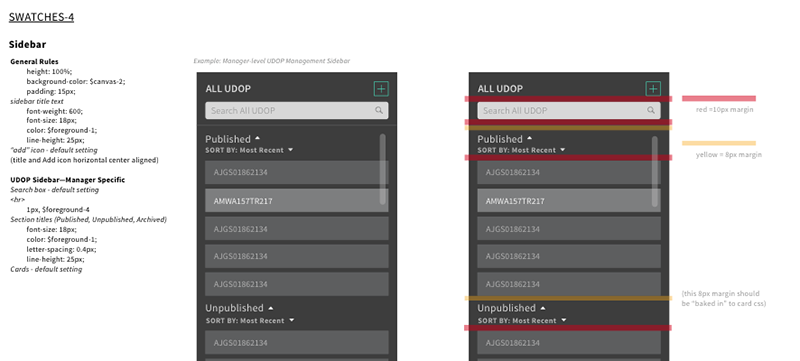Open the Unpublished 'SORT BY: Most Recent' dropdown, annotated sidebar
Screen dimensions: 800x361
point(522,321)
